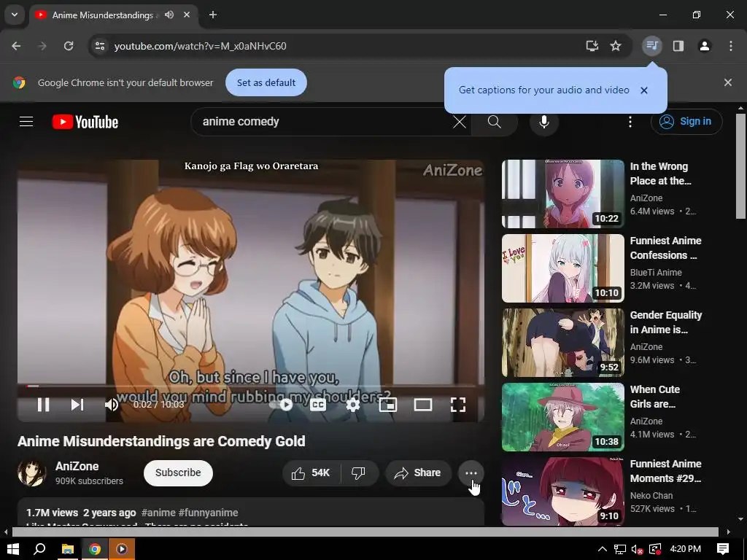Like the video with 54K likes

coord(311,472)
